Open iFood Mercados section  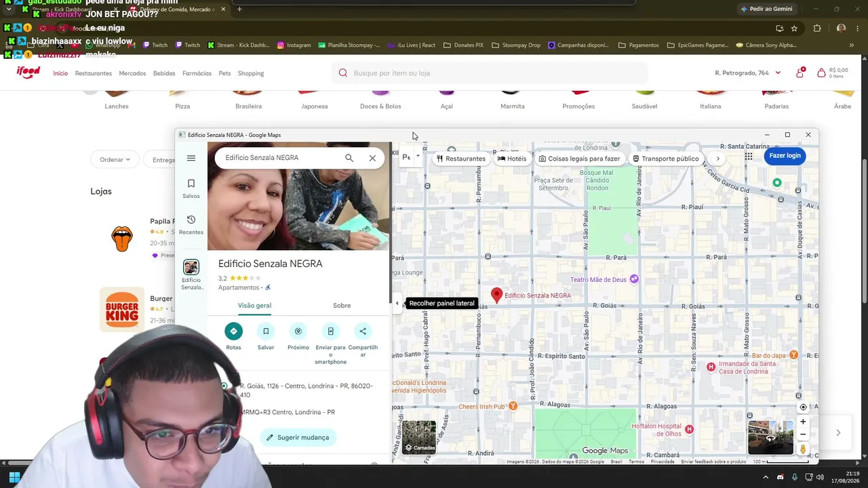132,73
